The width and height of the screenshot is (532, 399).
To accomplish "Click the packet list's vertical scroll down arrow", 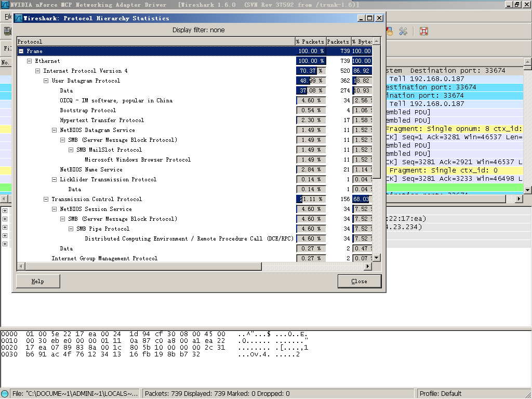I will (528, 190).
